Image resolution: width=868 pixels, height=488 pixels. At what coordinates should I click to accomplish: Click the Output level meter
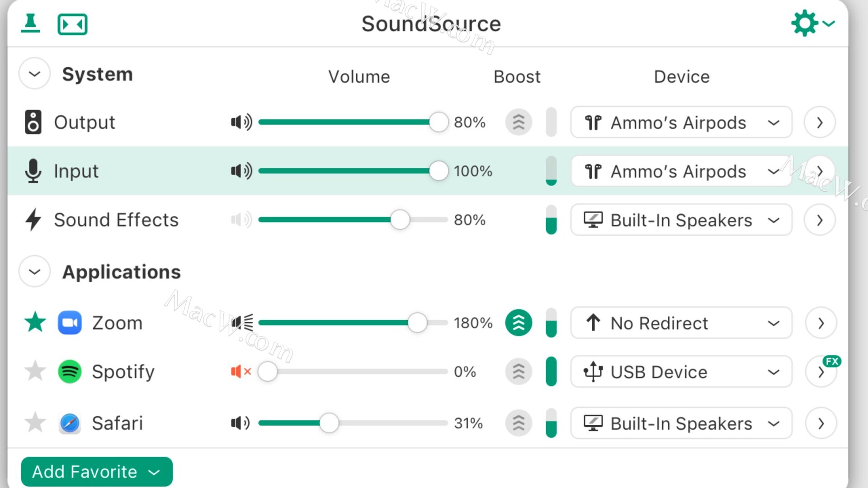551,122
